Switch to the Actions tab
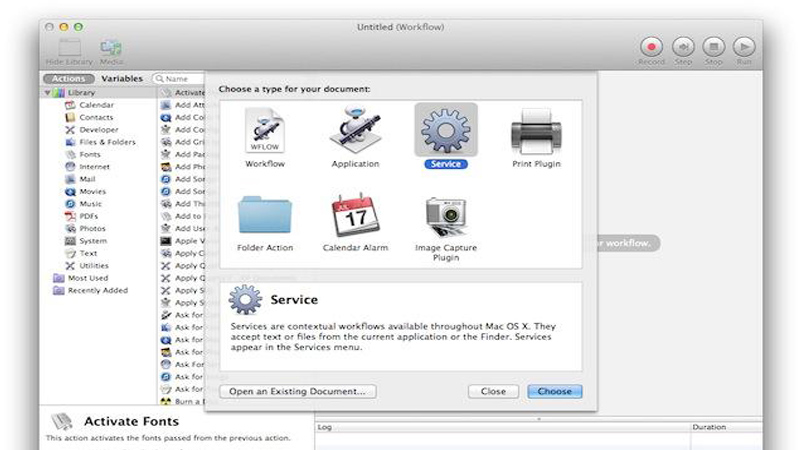The height and width of the screenshot is (450, 800). click(x=69, y=78)
